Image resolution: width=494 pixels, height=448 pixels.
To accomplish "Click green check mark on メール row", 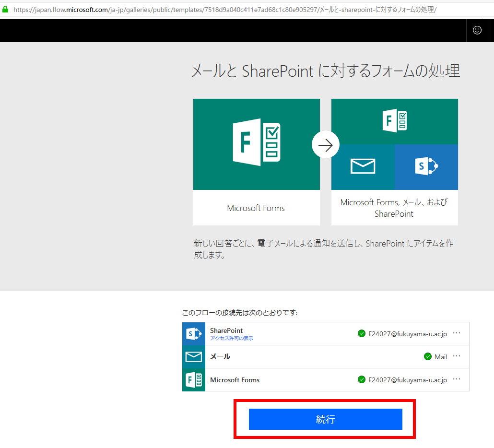I will 427,356.
